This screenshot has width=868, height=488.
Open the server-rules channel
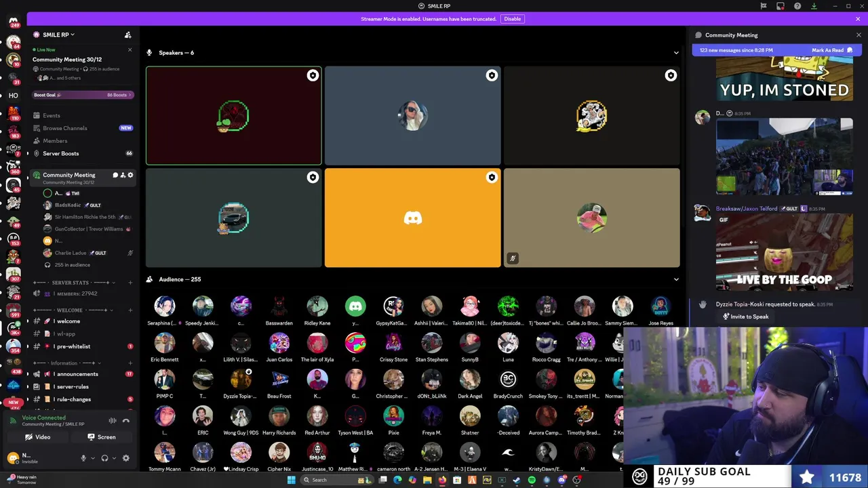coord(73,386)
